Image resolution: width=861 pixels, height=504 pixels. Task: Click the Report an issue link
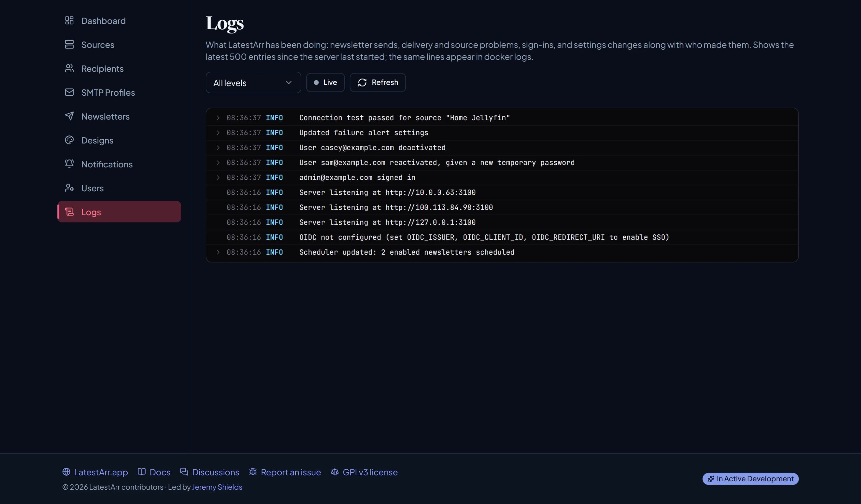pyautogui.click(x=285, y=472)
